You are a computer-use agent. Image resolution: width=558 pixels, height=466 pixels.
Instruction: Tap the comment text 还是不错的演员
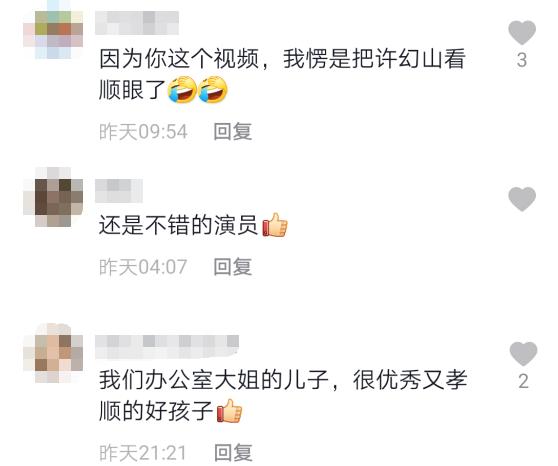178,225
